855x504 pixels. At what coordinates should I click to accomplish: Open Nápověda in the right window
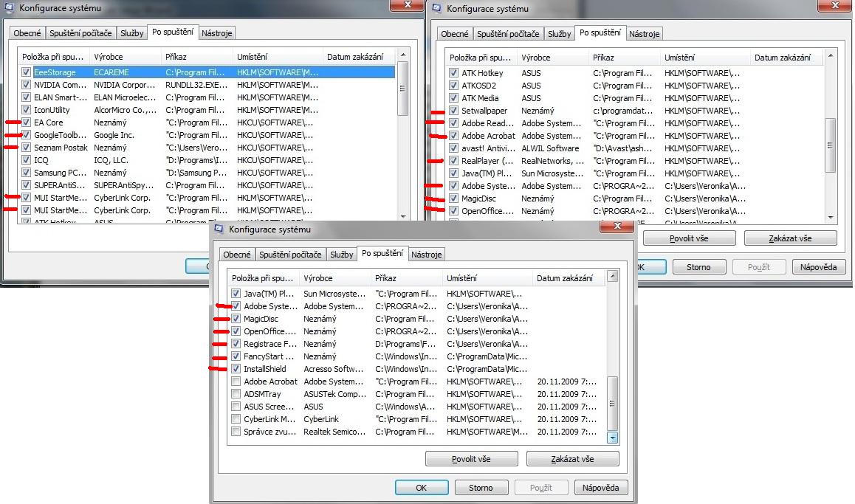(x=818, y=266)
